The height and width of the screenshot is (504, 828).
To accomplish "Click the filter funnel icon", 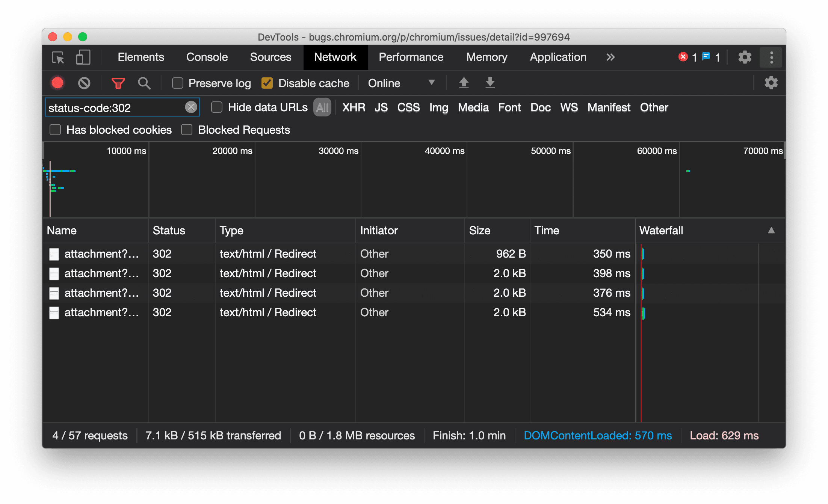I will point(118,83).
